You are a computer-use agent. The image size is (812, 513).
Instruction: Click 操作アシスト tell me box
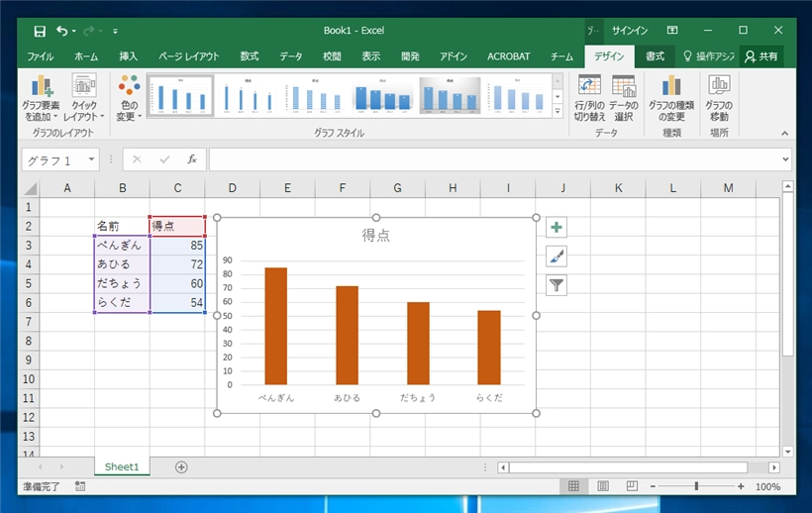coord(709,56)
